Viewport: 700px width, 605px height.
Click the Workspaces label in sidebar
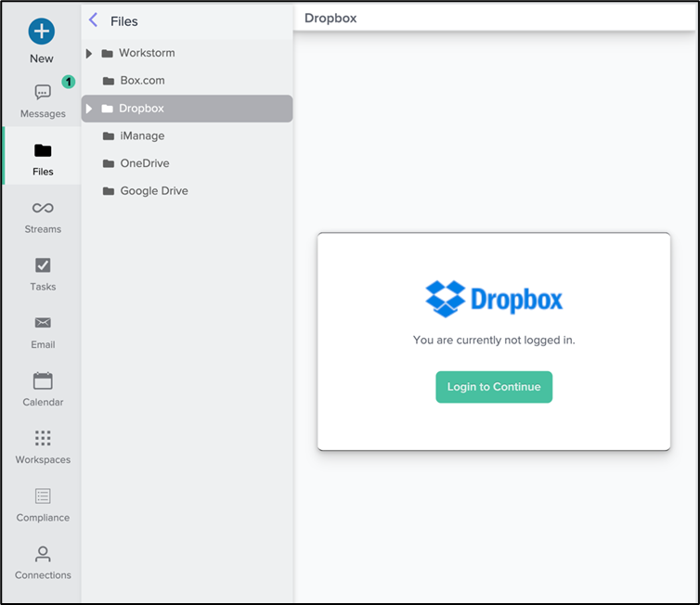point(43,459)
